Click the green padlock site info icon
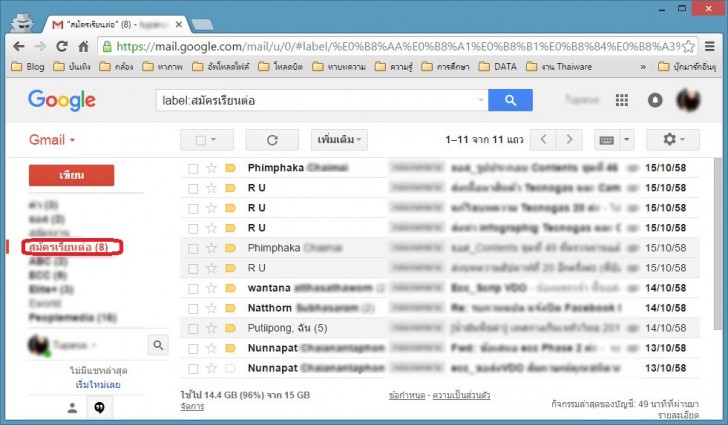Viewport: 728px width, 425px height. point(107,46)
